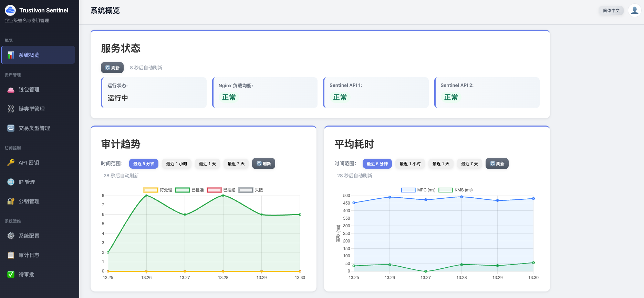Click the KMS (ms) legend color swatch

tap(445, 190)
